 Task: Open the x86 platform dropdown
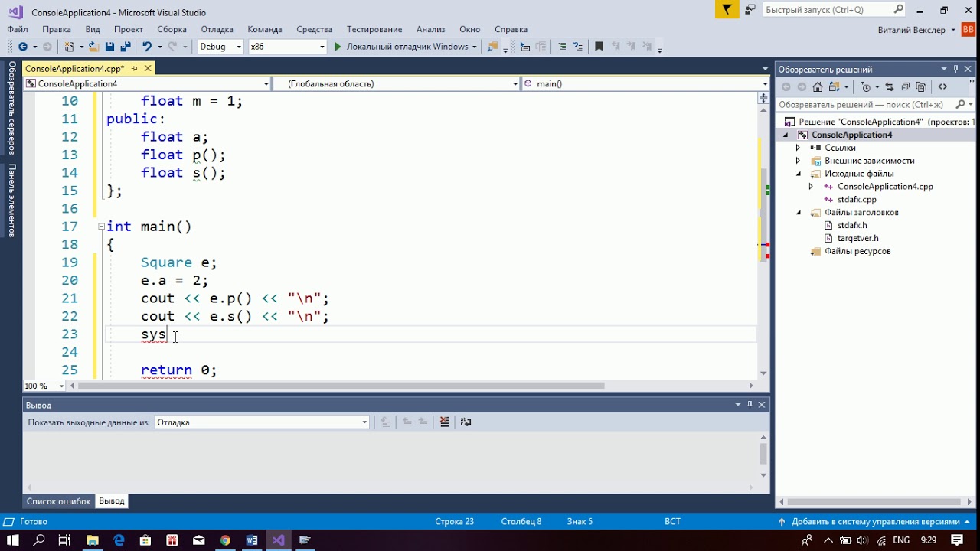pos(287,47)
